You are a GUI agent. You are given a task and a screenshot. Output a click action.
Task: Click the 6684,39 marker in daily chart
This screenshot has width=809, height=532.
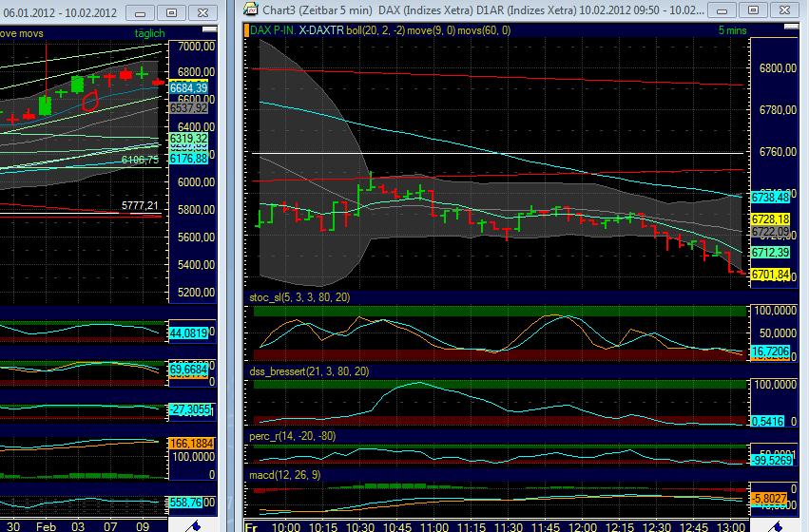pos(189,88)
